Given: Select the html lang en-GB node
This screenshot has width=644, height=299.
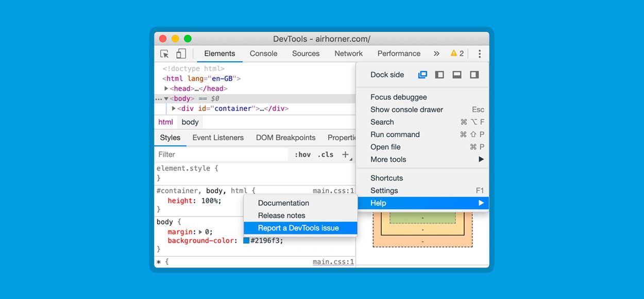Looking at the screenshot, I should coord(201,79).
